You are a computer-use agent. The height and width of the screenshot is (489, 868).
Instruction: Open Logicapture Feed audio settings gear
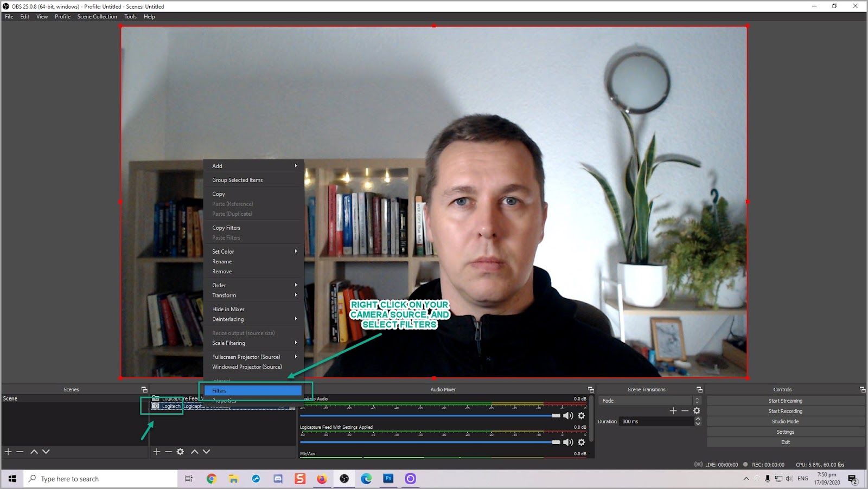(582, 442)
